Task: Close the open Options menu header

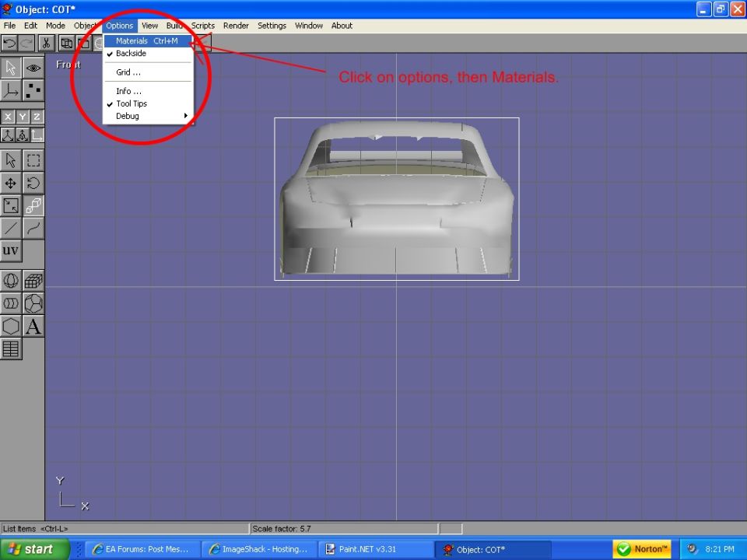Action: click(x=119, y=26)
